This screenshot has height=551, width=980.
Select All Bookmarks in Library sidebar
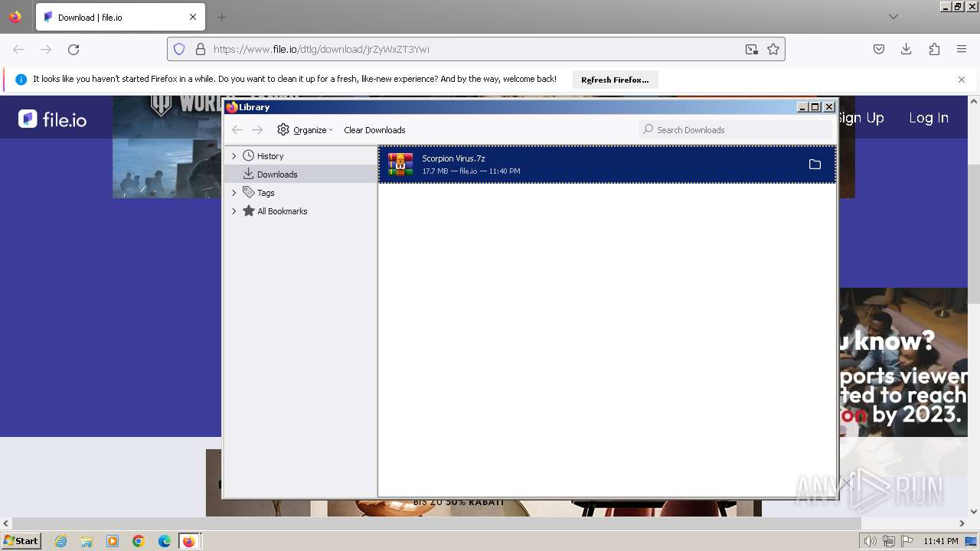(x=282, y=211)
